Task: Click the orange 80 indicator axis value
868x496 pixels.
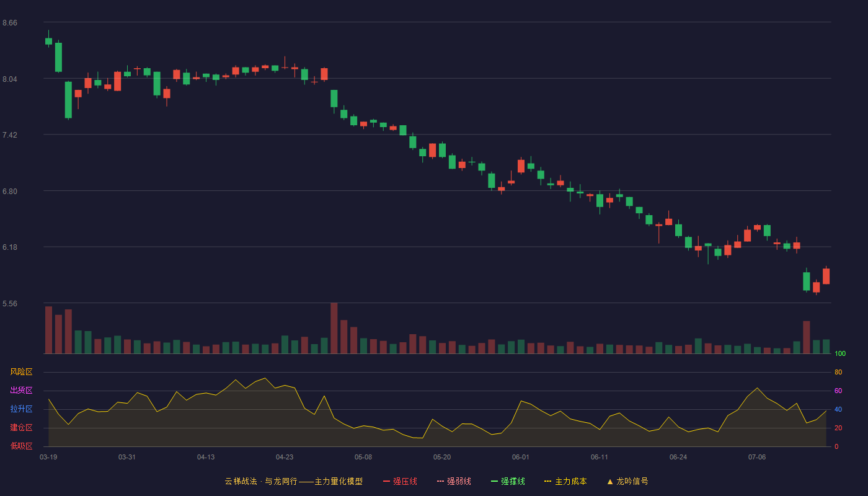Action: click(x=838, y=372)
